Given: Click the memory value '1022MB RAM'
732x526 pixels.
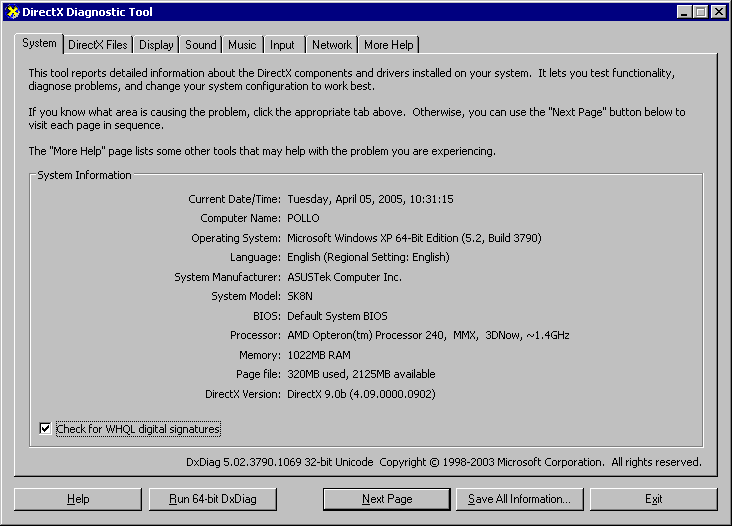Looking at the screenshot, I should point(319,355).
